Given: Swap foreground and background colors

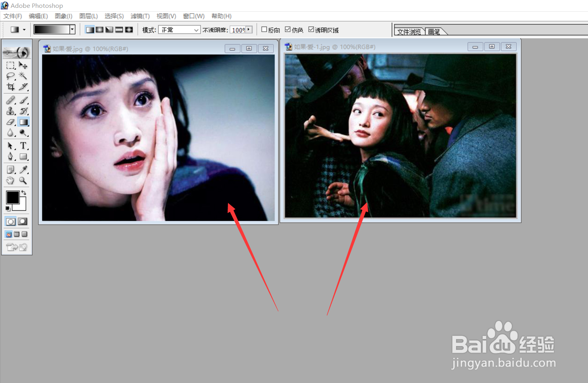Looking at the screenshot, I should tap(24, 192).
